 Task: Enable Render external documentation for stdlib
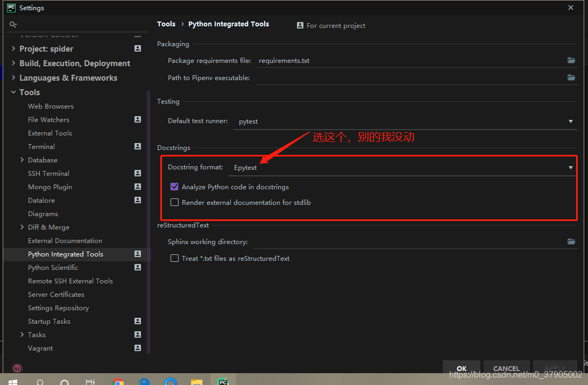(x=174, y=202)
